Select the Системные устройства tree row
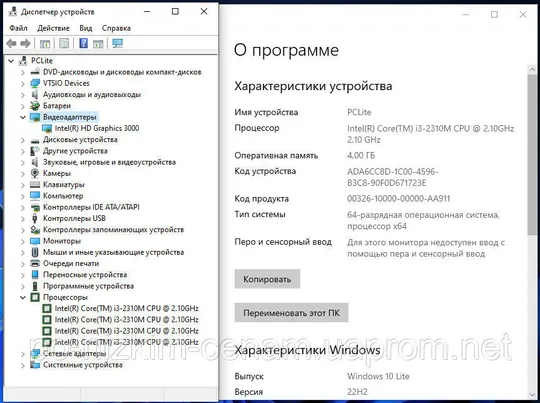This screenshot has width=540, height=403. tap(82, 365)
